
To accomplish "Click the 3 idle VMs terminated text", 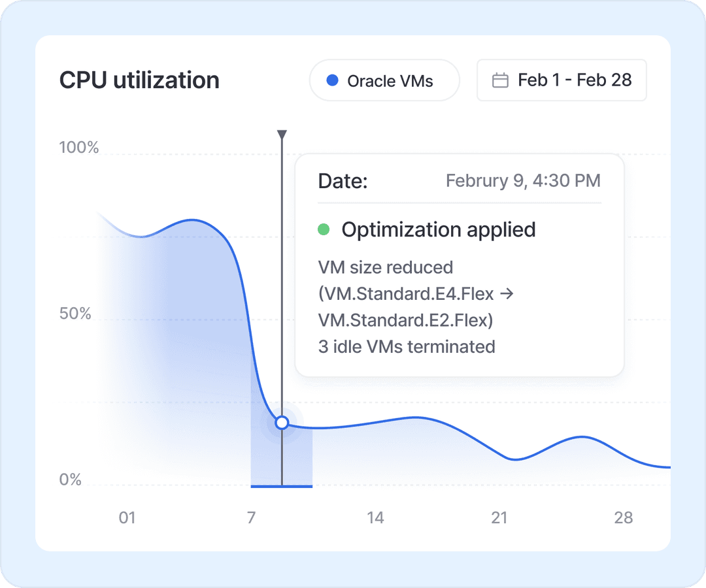I will 407,346.
